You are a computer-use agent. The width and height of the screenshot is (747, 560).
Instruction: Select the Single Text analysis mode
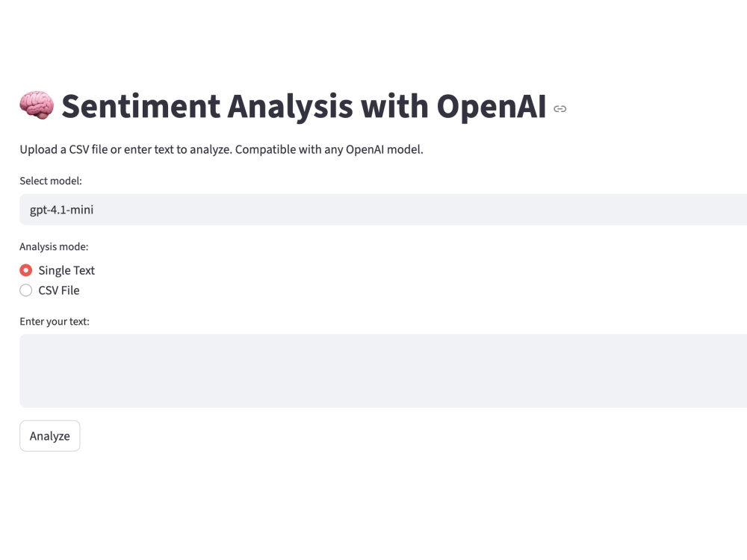(x=26, y=270)
